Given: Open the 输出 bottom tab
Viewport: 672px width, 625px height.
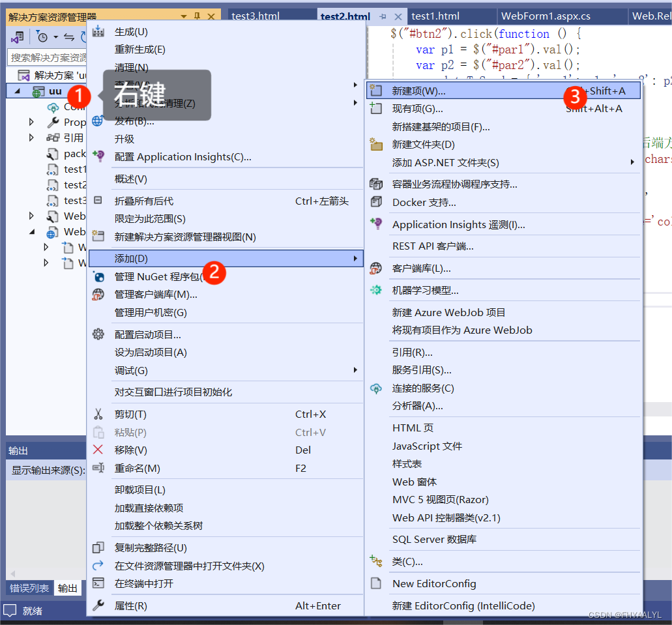Looking at the screenshot, I should tap(67, 588).
